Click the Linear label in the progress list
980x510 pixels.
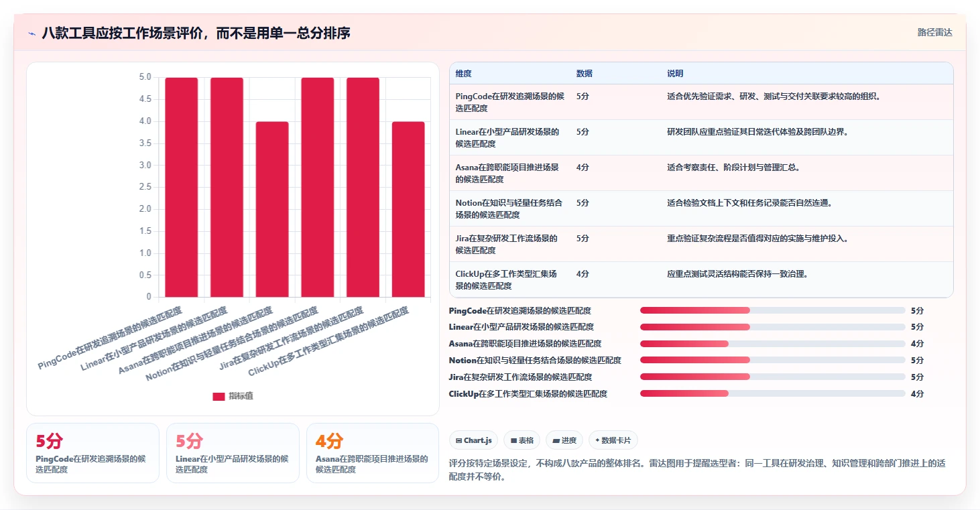(522, 327)
